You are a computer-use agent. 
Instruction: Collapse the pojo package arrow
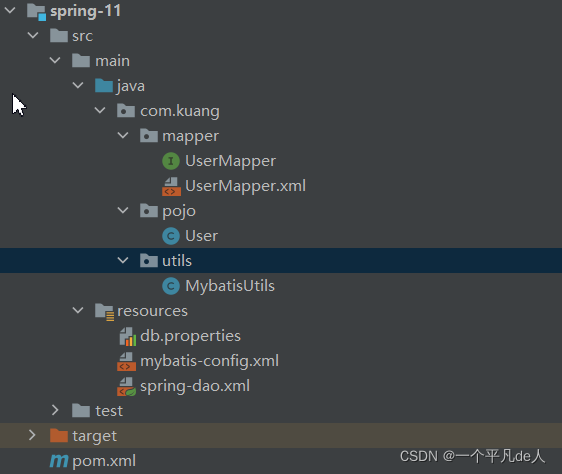pyautogui.click(x=123, y=210)
